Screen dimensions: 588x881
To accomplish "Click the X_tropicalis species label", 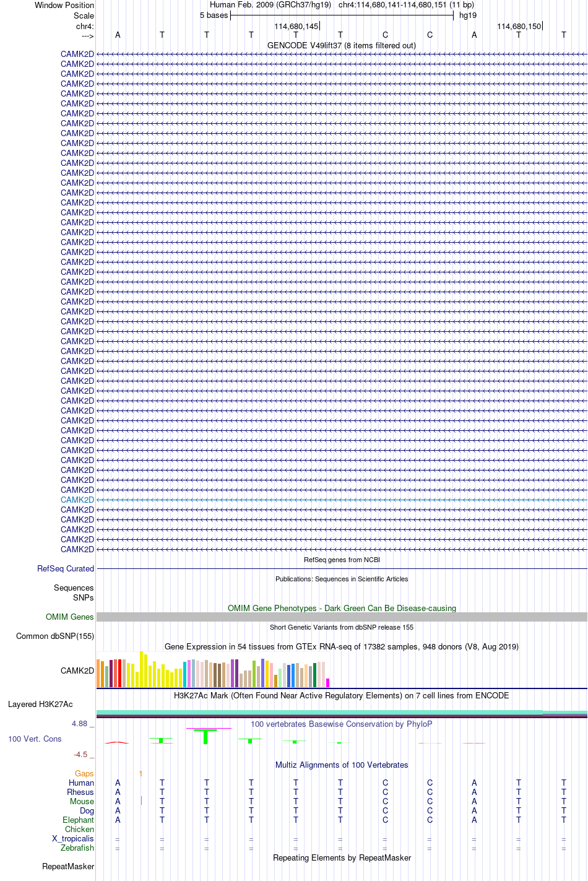I will click(73, 838).
